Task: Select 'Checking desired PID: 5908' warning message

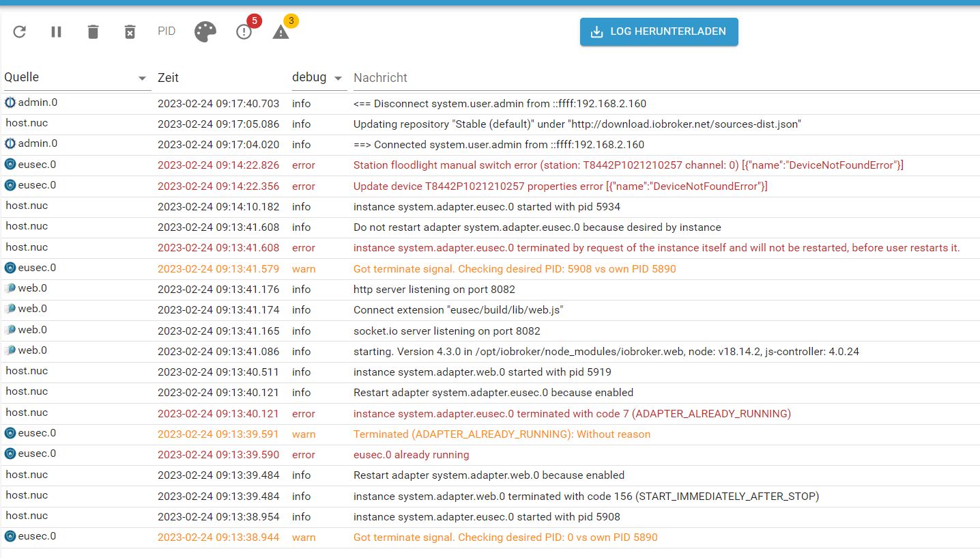Action: (x=515, y=269)
